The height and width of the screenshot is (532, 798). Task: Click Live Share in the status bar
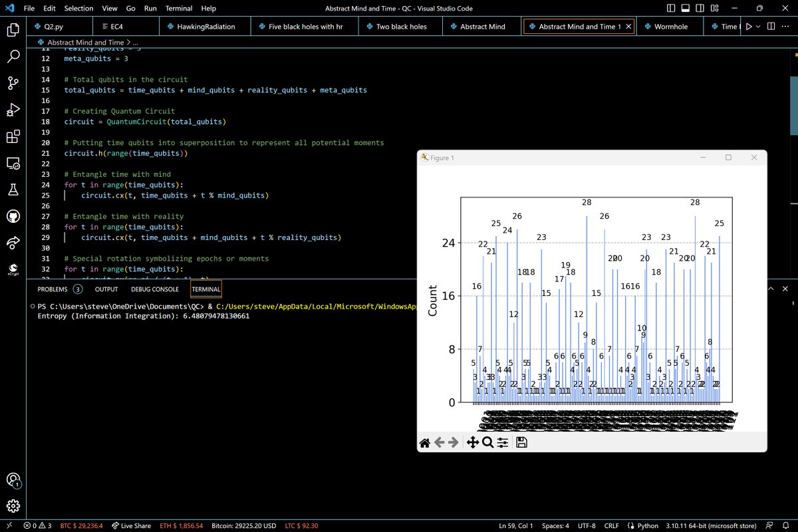click(130, 526)
